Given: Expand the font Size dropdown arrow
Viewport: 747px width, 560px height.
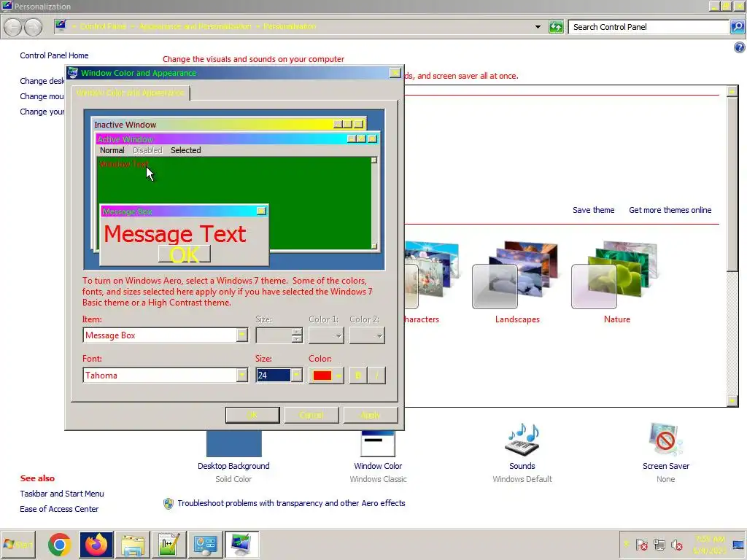Looking at the screenshot, I should 296,376.
